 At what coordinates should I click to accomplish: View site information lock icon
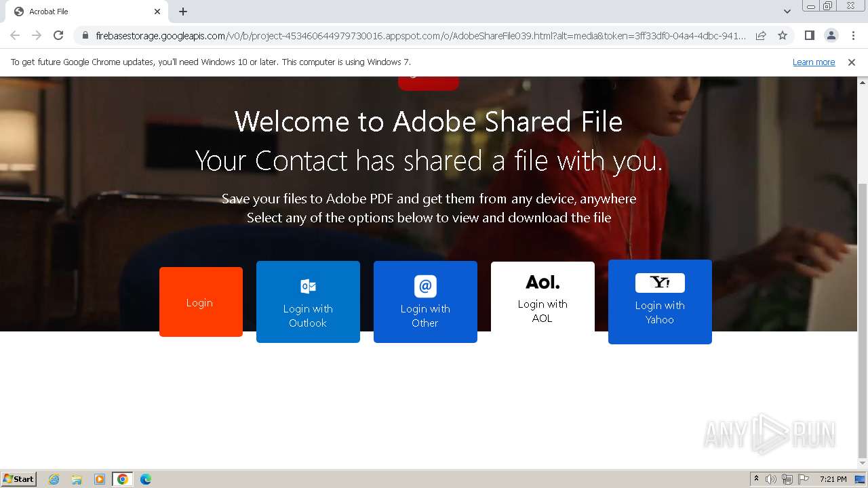coord(85,35)
